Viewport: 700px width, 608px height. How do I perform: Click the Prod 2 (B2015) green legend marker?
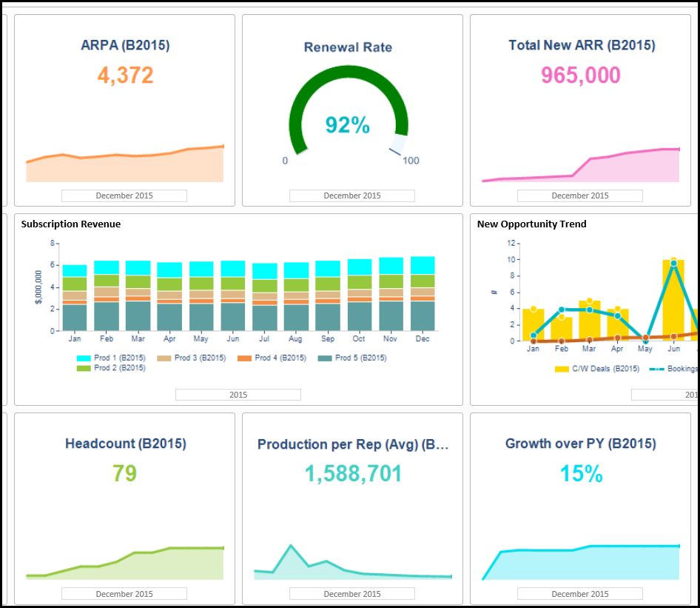click(84, 368)
